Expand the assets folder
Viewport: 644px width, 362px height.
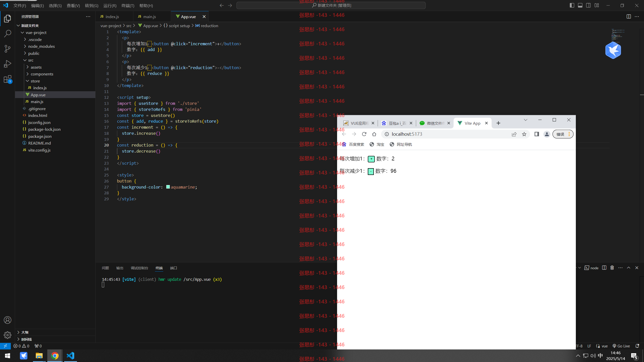55,67
